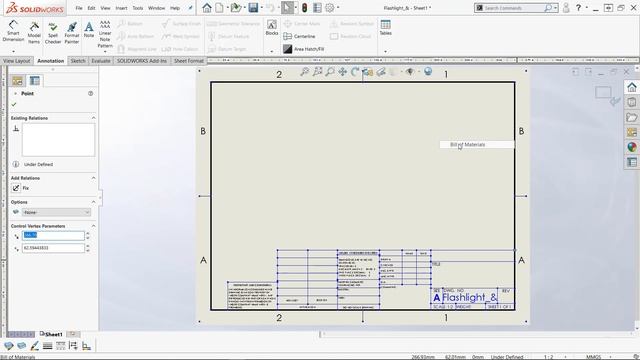
Task: Open the Insert menu
Action: (121, 8)
